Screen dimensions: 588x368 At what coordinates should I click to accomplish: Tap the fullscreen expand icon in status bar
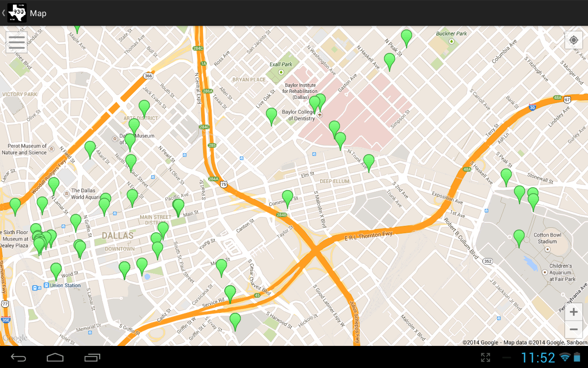(486, 357)
